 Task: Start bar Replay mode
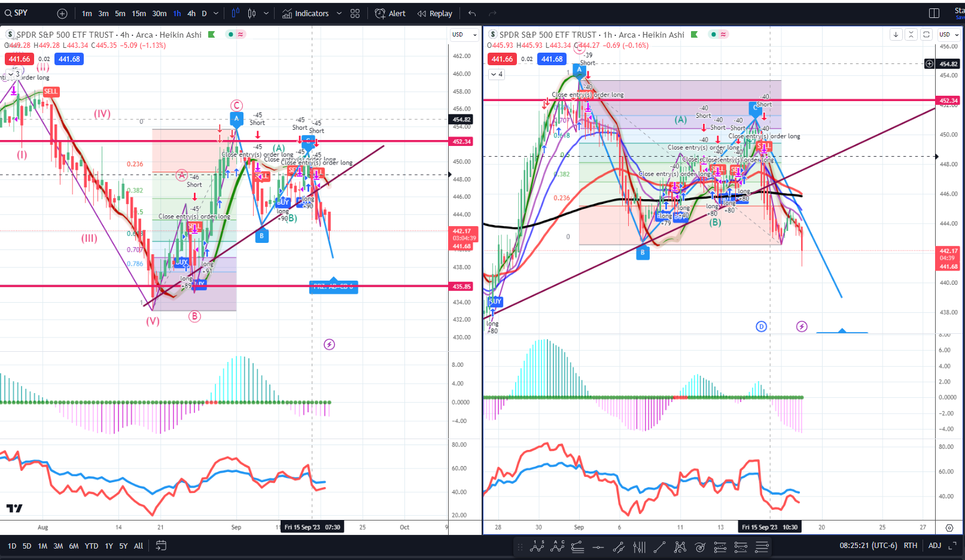tap(435, 13)
